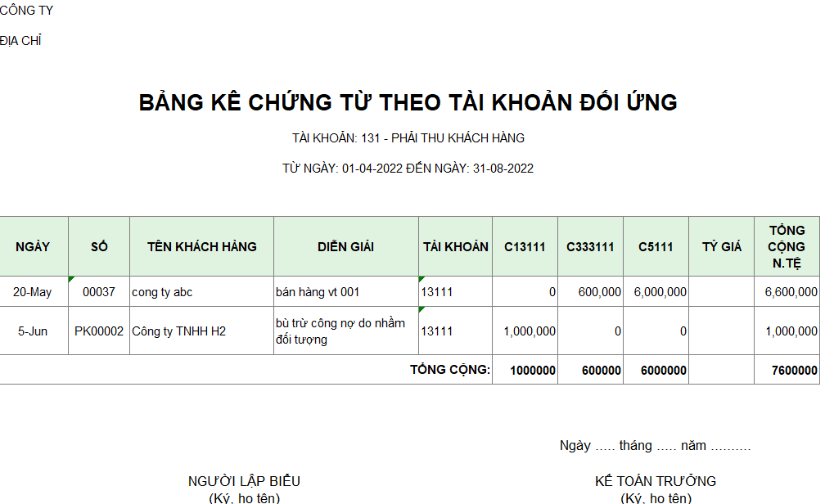Select the 5-Jun date cell

[33, 331]
